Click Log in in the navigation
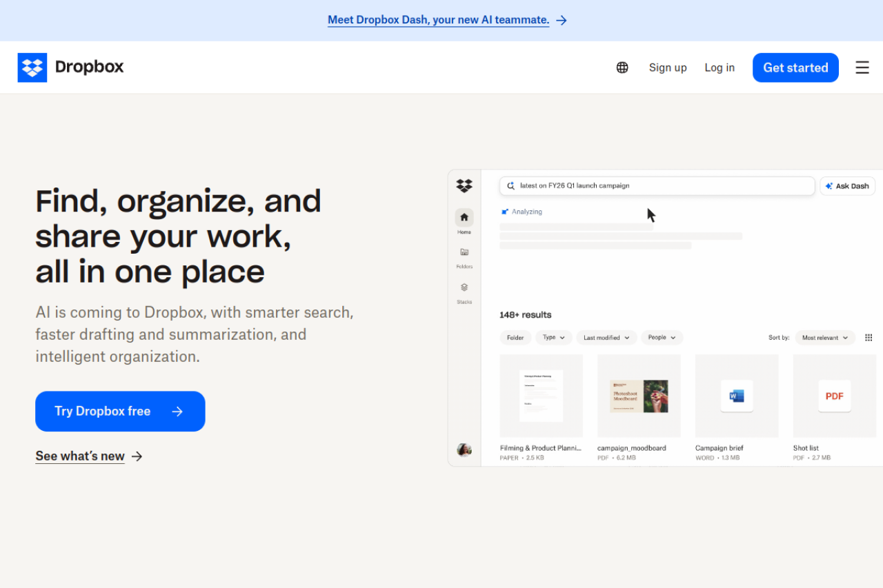This screenshot has height=588, width=883. tap(720, 68)
